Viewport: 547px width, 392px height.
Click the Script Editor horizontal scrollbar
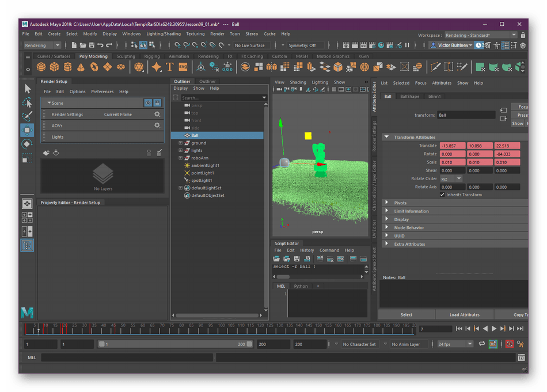tap(283, 277)
